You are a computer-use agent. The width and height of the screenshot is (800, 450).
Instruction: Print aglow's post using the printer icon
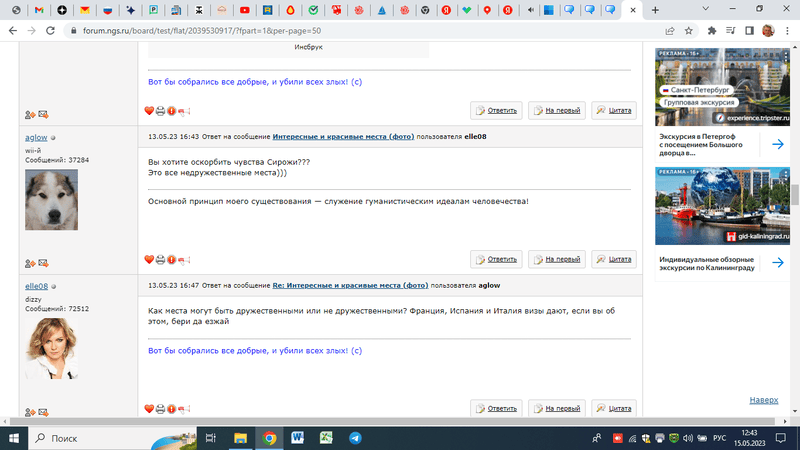161,259
